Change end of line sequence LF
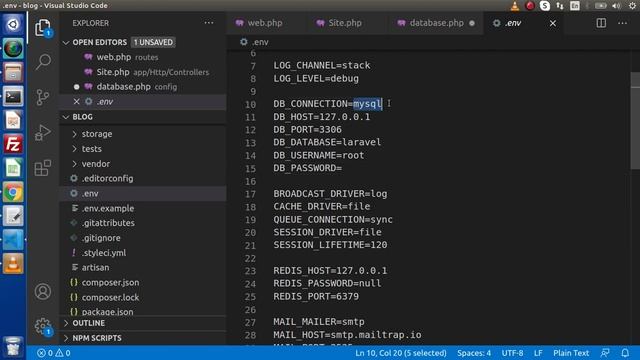Viewport: 640px width, 360px height. click(x=538, y=353)
